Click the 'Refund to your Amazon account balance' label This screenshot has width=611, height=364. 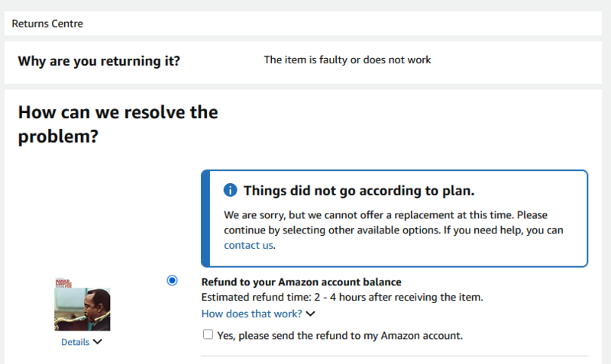click(301, 282)
